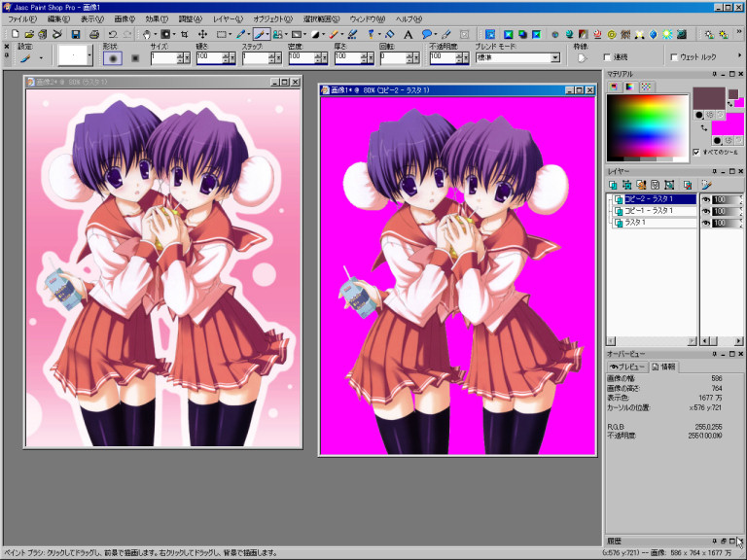
Task: Click the layer panel brush edit icon
Action: tap(706, 185)
